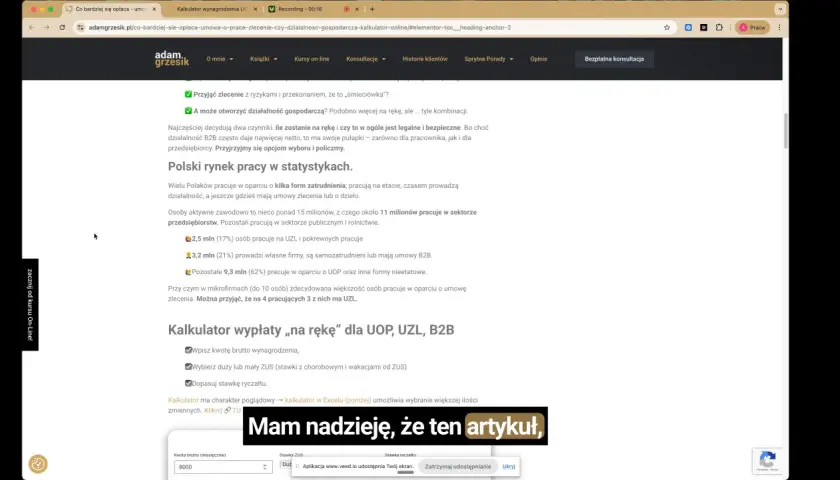Follow the Kalkulator link in paragraph
The width and height of the screenshot is (840, 480).
click(x=183, y=400)
